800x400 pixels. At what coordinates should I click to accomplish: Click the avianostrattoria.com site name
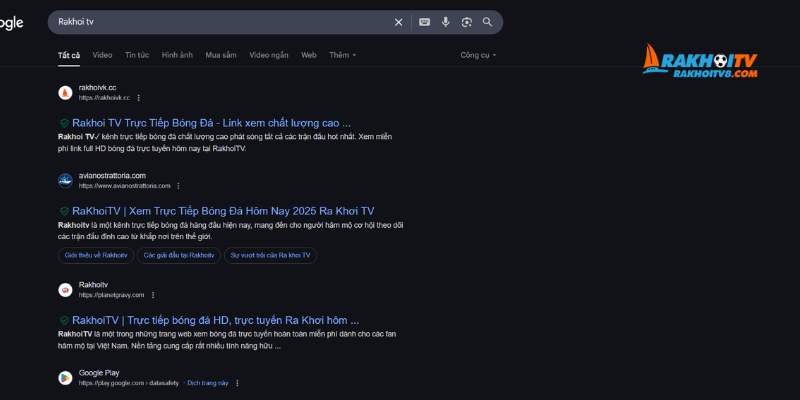pyautogui.click(x=112, y=176)
